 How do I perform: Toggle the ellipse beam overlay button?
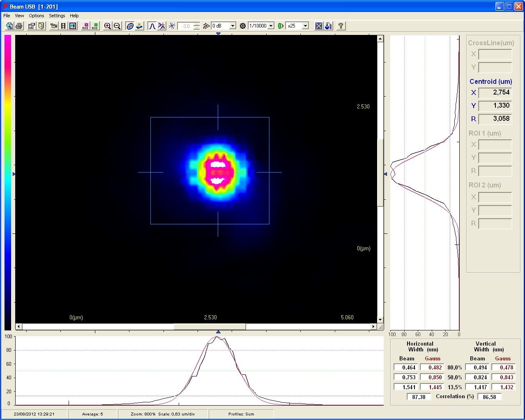click(x=130, y=26)
